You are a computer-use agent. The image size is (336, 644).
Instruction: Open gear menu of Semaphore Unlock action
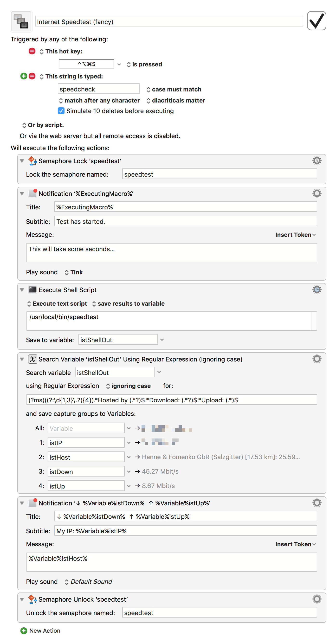[x=317, y=599]
